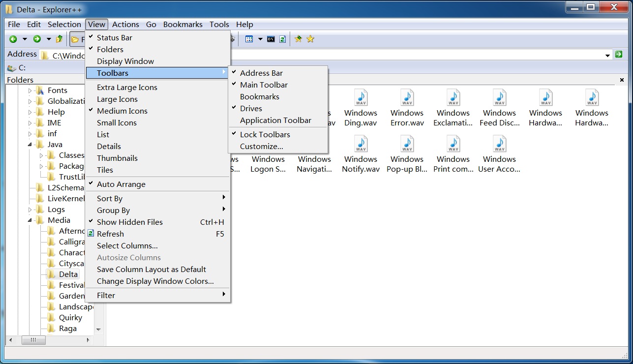633x364 pixels.
Task: Click the Add Bookmark star icon
Action: tap(299, 39)
